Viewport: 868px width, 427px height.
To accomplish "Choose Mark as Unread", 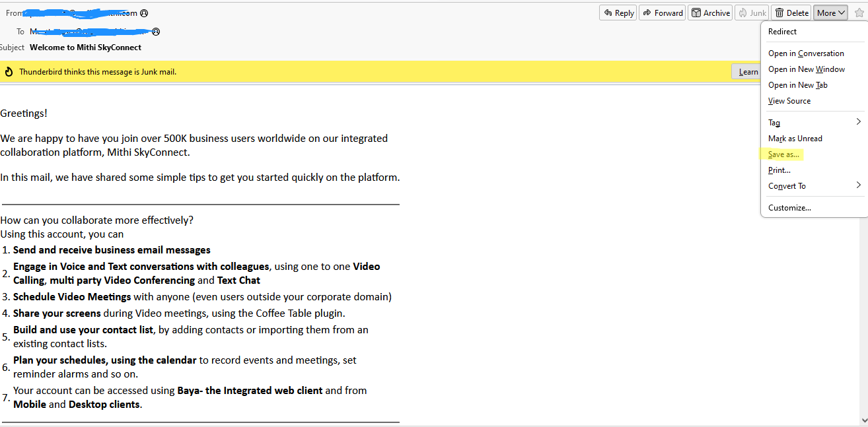I will click(x=813, y=139).
